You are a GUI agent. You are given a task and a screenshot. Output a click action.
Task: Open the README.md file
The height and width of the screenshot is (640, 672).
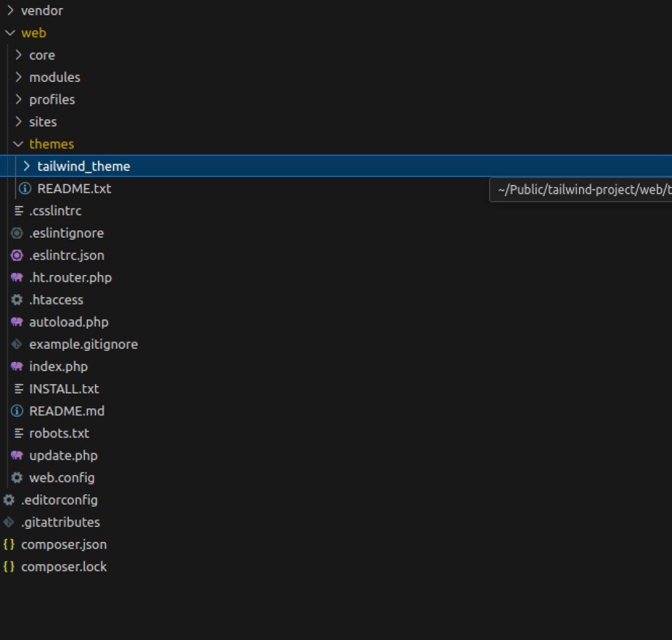click(67, 410)
